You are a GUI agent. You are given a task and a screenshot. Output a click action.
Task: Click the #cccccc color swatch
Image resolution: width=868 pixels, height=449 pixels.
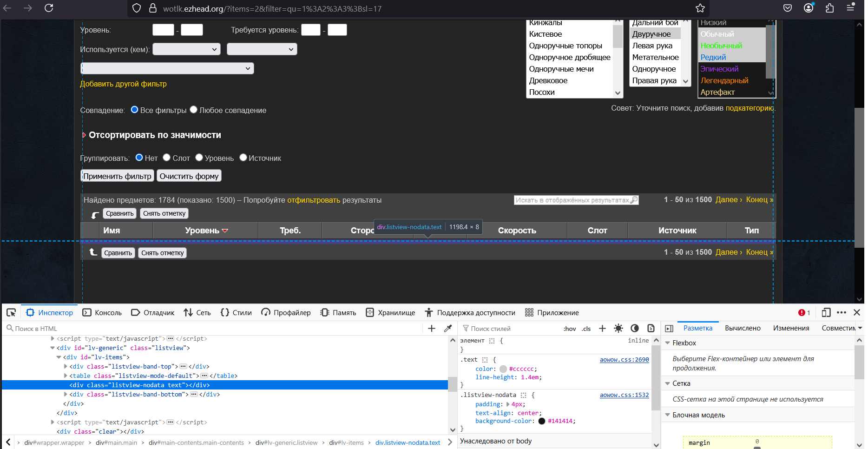coord(503,369)
